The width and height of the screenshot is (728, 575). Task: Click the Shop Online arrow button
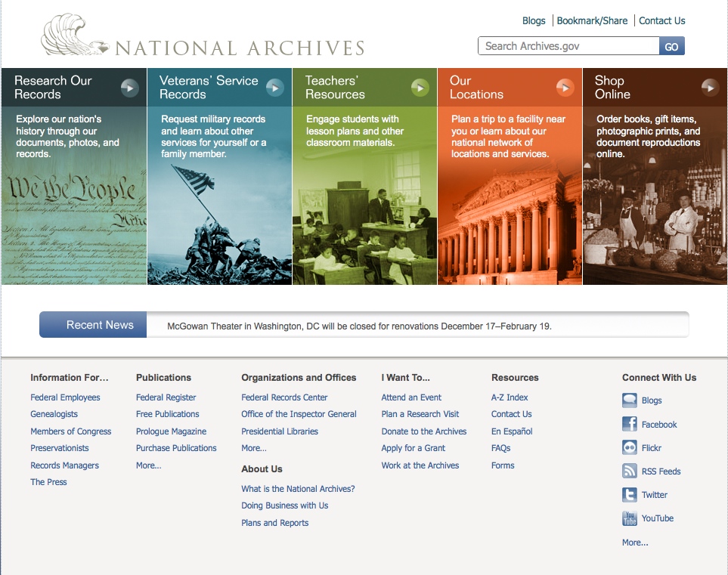click(x=710, y=88)
